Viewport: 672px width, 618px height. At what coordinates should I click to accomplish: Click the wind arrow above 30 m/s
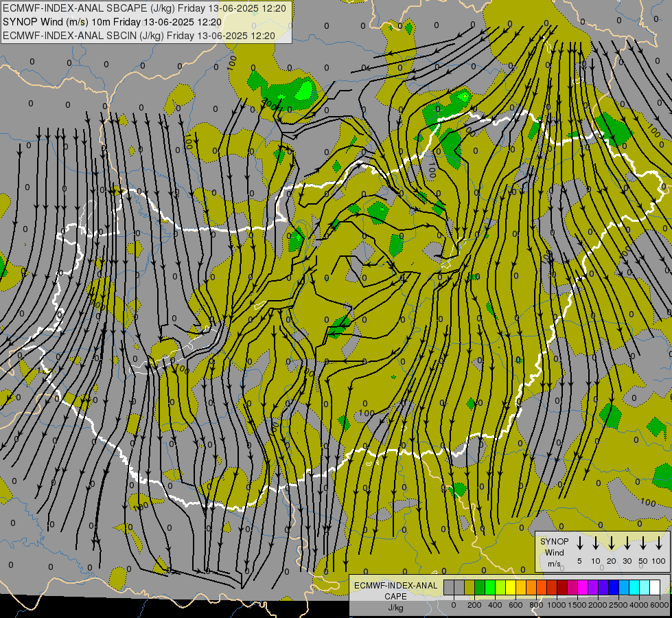627,542
